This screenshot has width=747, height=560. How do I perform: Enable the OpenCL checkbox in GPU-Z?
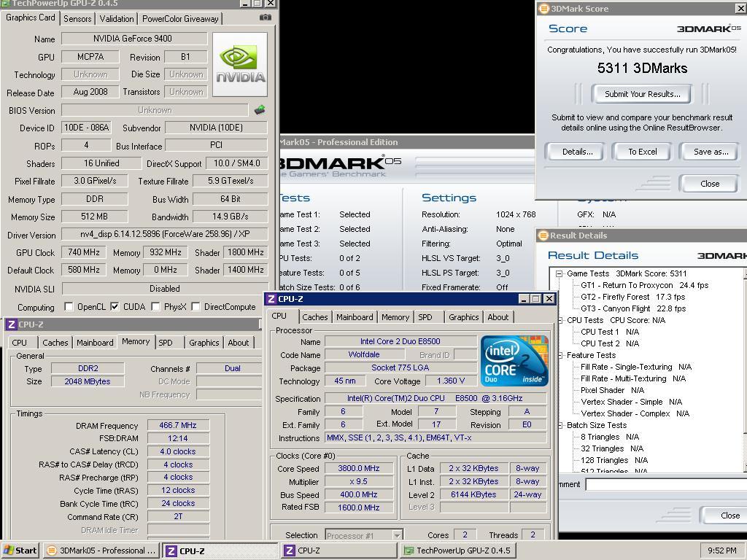point(69,307)
